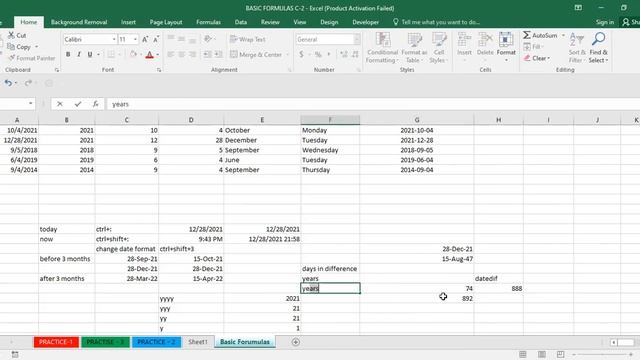
Task: Open Font group dialog launcher
Action: pyautogui.click(x=159, y=70)
